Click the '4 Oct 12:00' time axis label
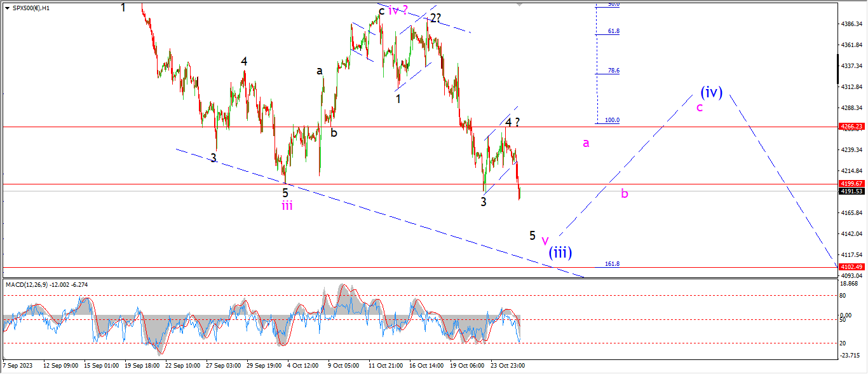The width and height of the screenshot is (868, 374). pyautogui.click(x=303, y=366)
